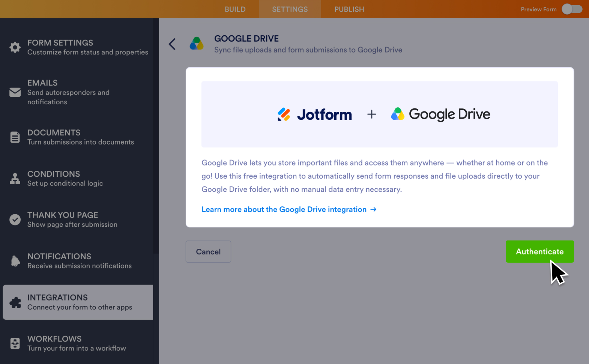
Task: Click the Google Drive logo in the banner
Action: (x=440, y=114)
